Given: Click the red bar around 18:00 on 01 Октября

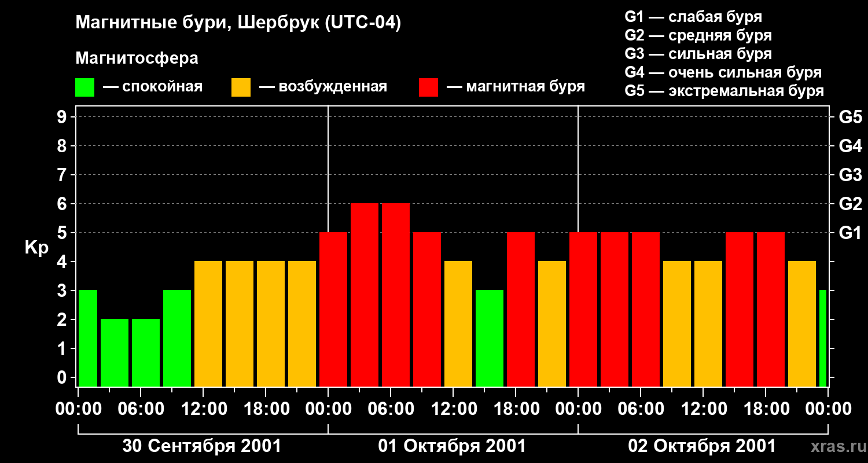Looking at the screenshot, I should (x=521, y=310).
